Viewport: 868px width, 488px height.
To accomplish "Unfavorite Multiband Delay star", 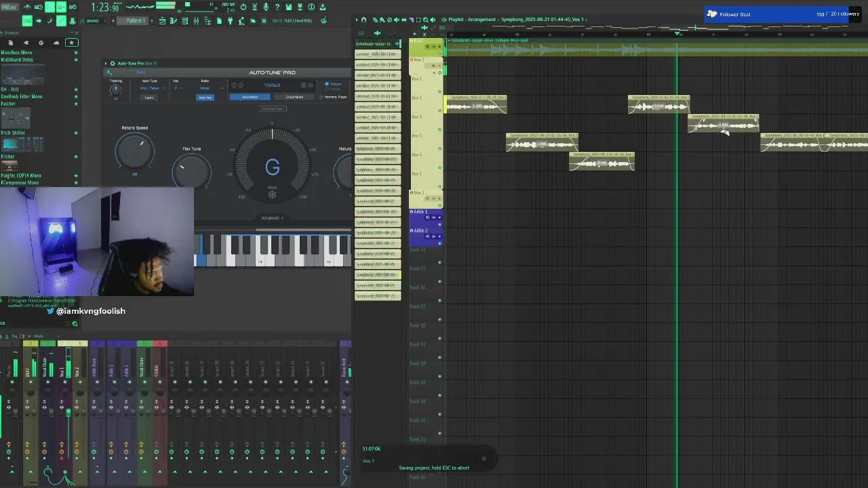I will [76, 60].
